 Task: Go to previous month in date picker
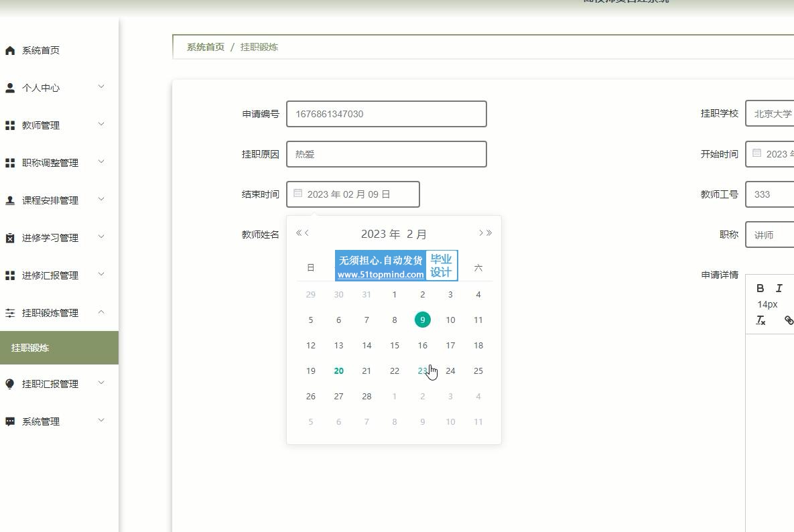[307, 233]
